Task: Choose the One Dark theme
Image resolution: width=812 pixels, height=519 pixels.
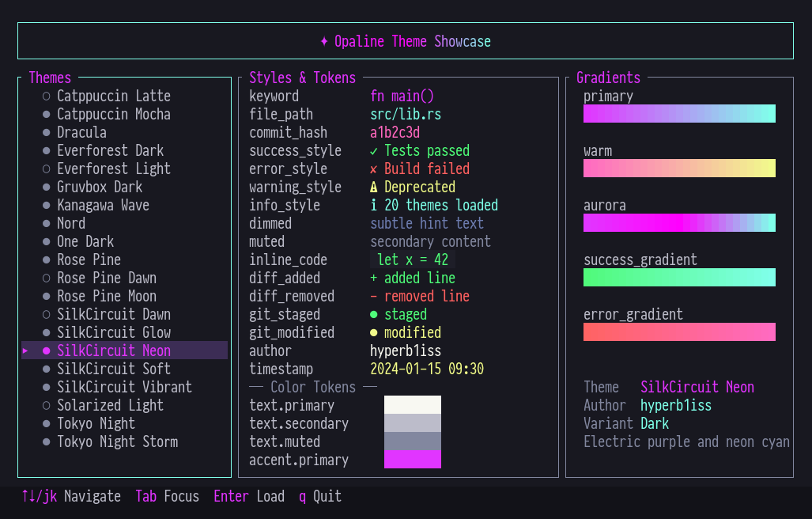Action: [x=124, y=241]
